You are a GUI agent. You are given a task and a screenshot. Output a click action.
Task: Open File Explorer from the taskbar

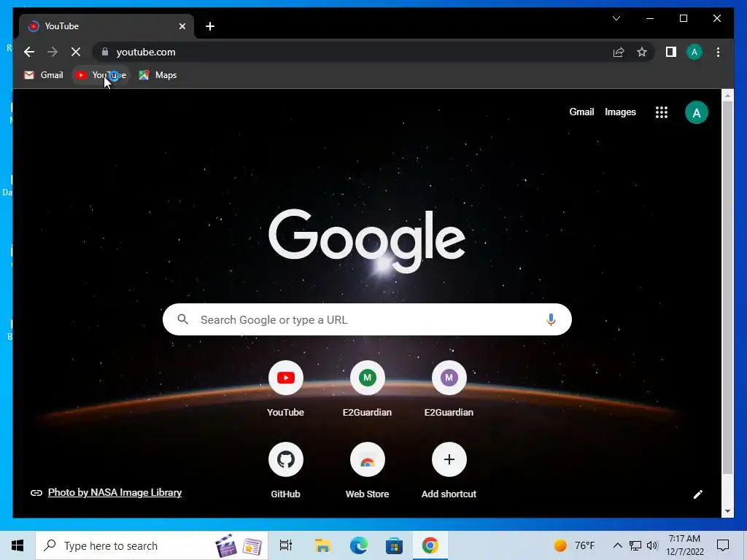pos(322,545)
